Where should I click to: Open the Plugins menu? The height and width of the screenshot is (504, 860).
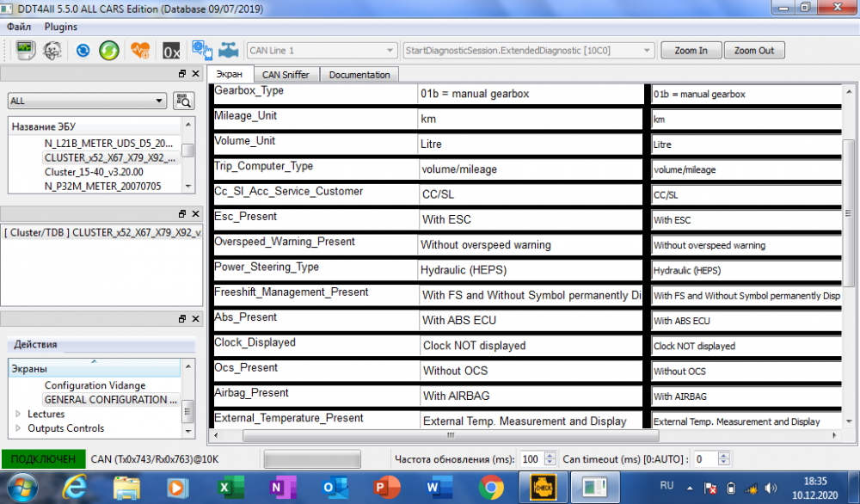pos(61,27)
